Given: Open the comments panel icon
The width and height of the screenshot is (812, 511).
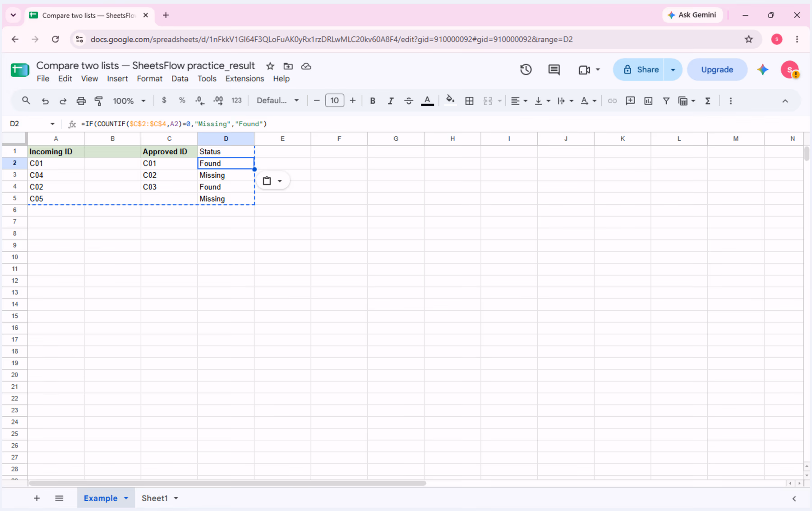Looking at the screenshot, I should point(554,69).
